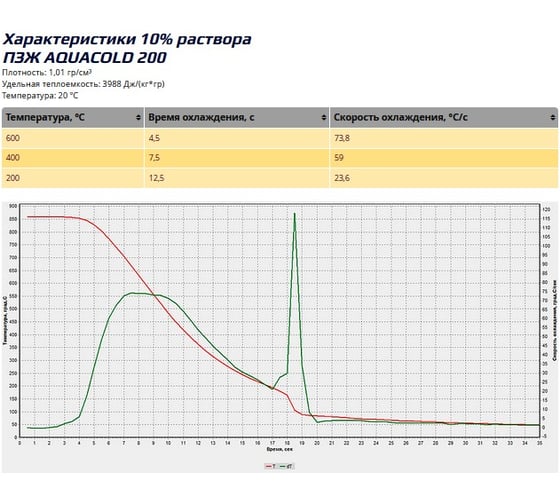
Task: Click the sort arrows in the Время охлаждения column
Action: 324,118
